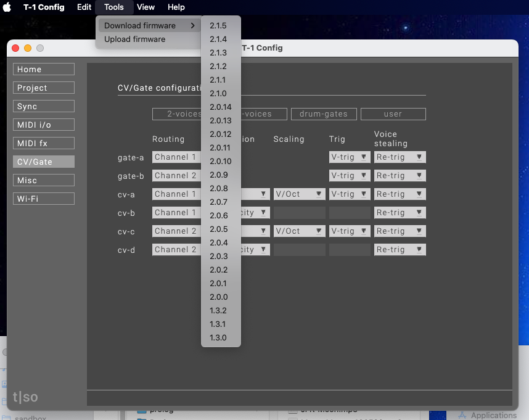Image resolution: width=529 pixels, height=420 pixels.
Task: Open gate-b Routing Channel 2 dropdown
Action: pyautogui.click(x=177, y=176)
